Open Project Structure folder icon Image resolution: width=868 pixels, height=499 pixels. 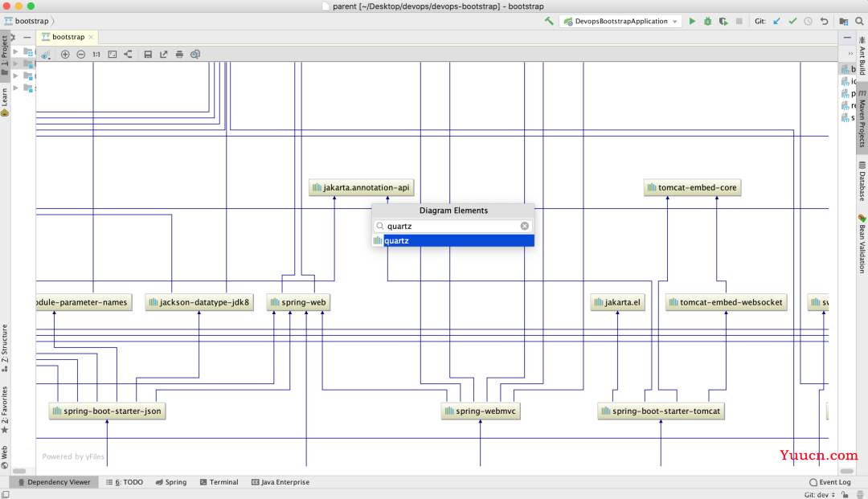click(x=844, y=21)
